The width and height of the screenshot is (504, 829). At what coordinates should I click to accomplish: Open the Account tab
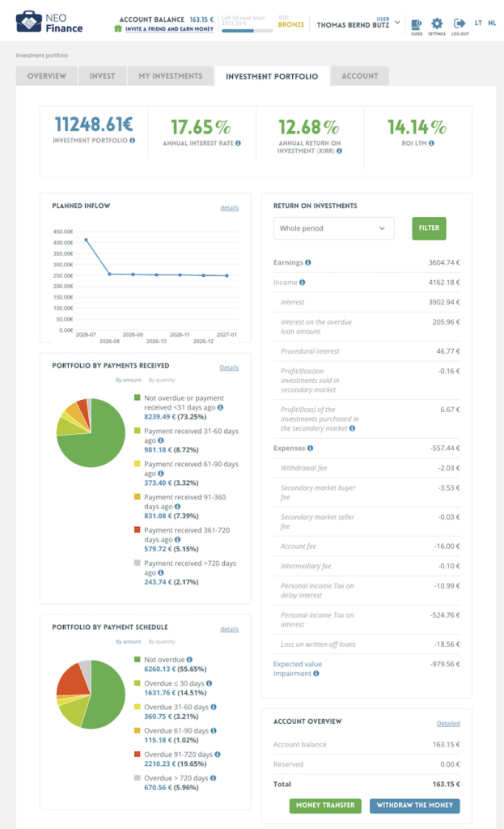(360, 76)
